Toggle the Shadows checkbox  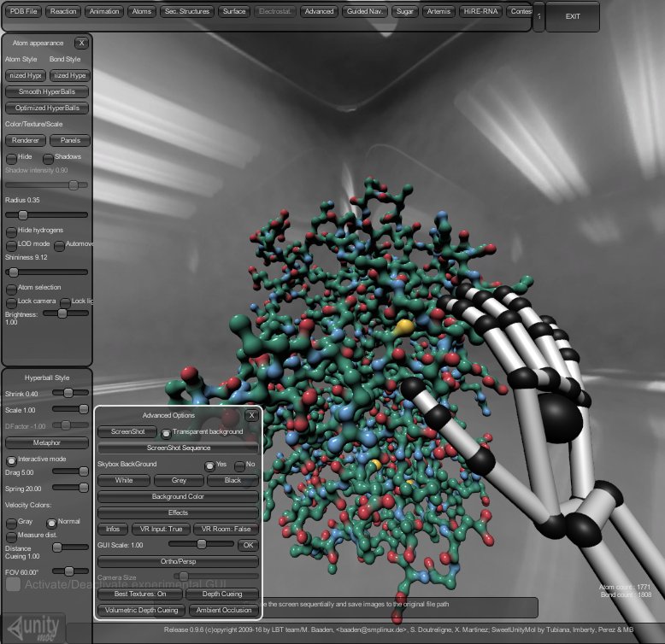tap(48, 158)
